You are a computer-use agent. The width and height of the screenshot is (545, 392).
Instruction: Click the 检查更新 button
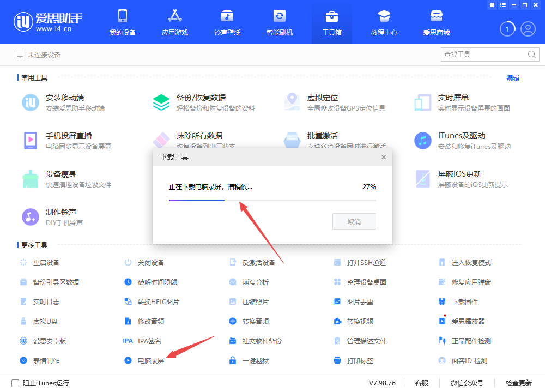pyautogui.click(x=518, y=383)
